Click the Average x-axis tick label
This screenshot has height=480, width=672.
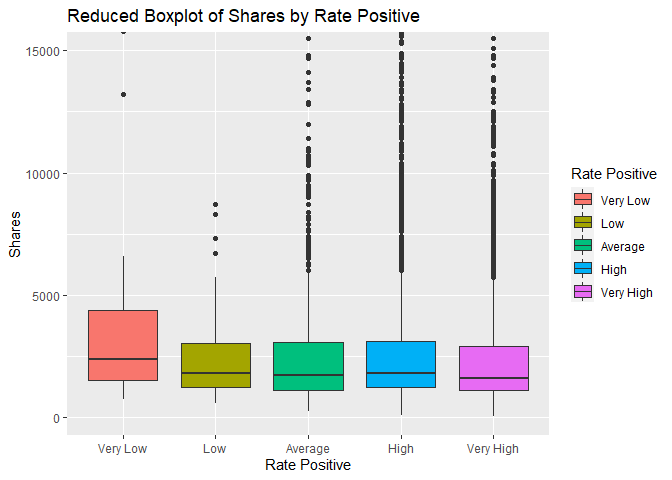(308, 448)
